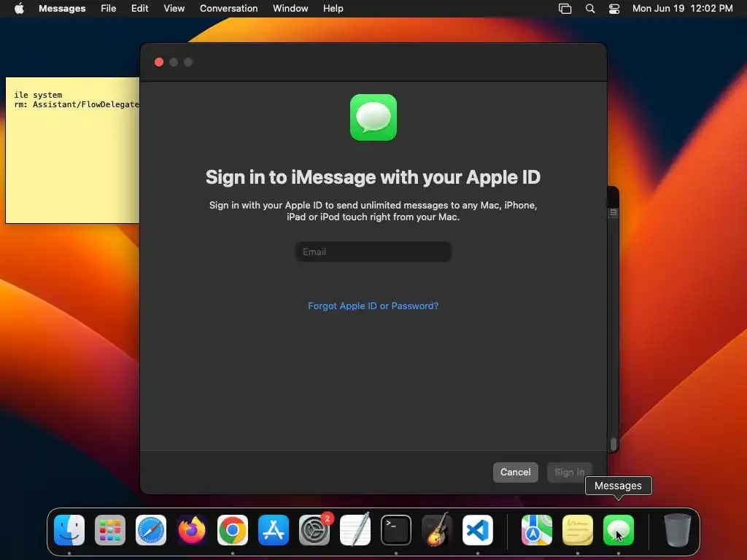Open the App Store dock icon
The width and height of the screenshot is (747, 560).
[x=274, y=530]
